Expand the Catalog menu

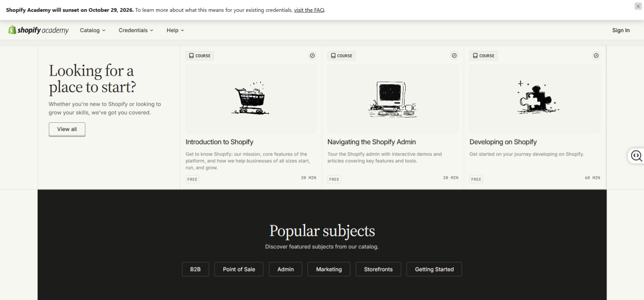[x=93, y=30]
